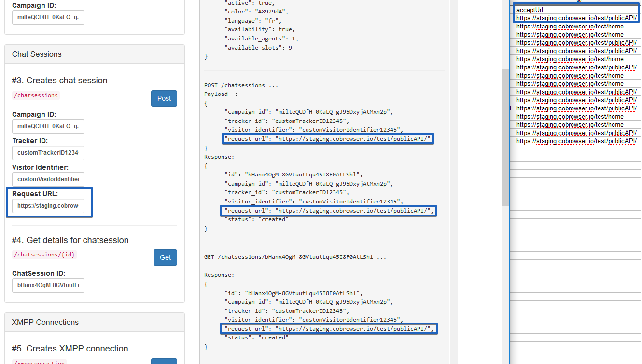Focus the Tracker ID input field

pyautogui.click(x=48, y=152)
